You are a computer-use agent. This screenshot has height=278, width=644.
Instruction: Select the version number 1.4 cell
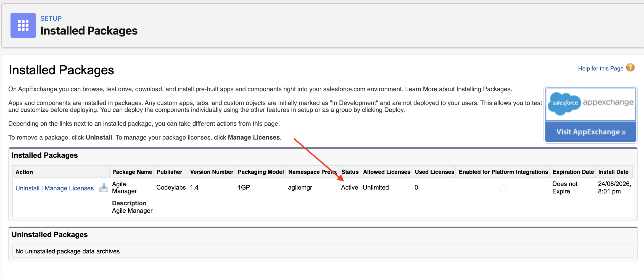tap(194, 187)
